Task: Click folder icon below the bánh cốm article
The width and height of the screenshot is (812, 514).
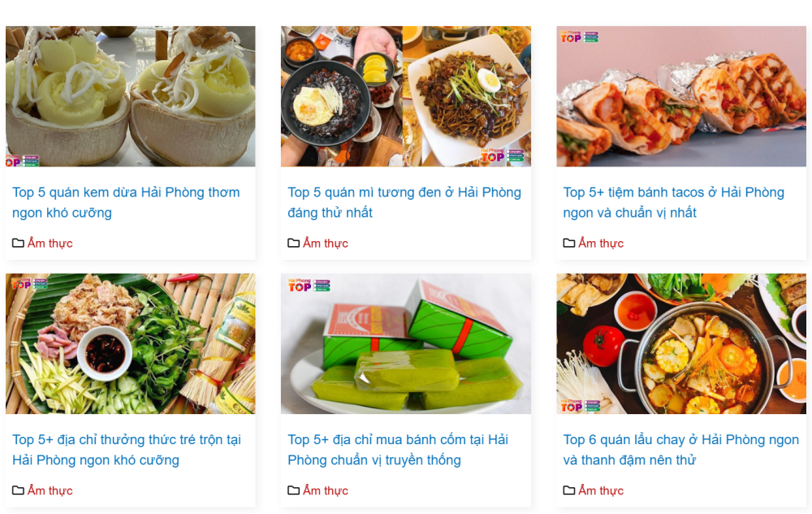Action: point(293,490)
